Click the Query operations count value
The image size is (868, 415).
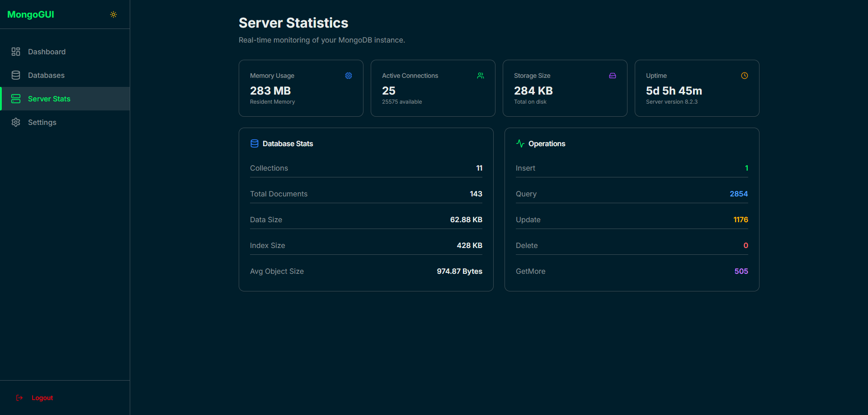click(738, 194)
